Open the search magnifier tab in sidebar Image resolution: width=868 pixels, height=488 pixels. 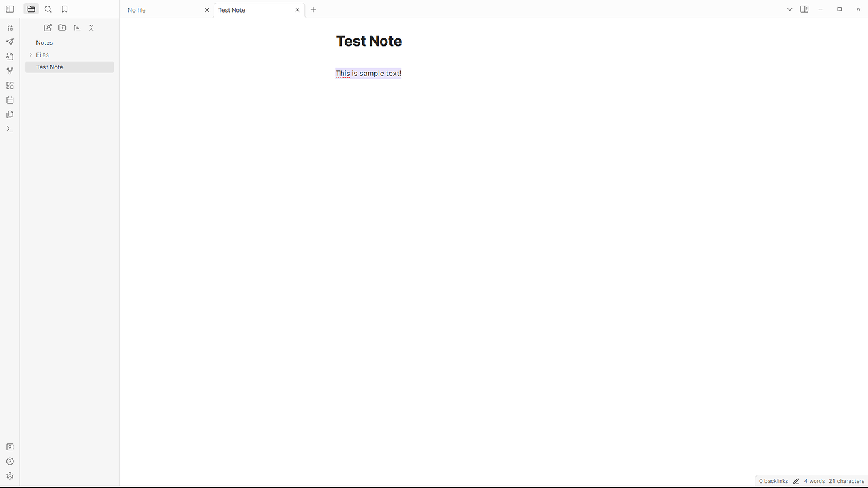[x=48, y=9]
